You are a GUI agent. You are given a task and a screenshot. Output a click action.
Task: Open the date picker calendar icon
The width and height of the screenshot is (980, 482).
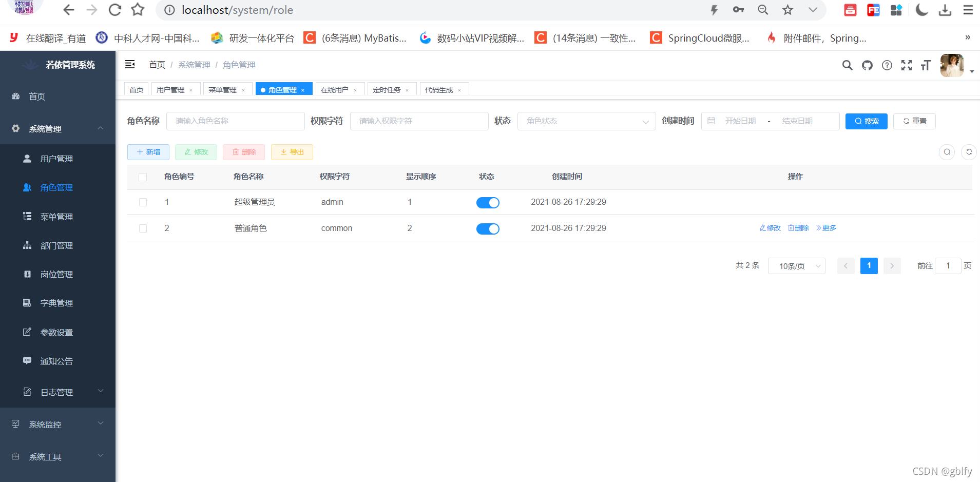[x=711, y=121]
